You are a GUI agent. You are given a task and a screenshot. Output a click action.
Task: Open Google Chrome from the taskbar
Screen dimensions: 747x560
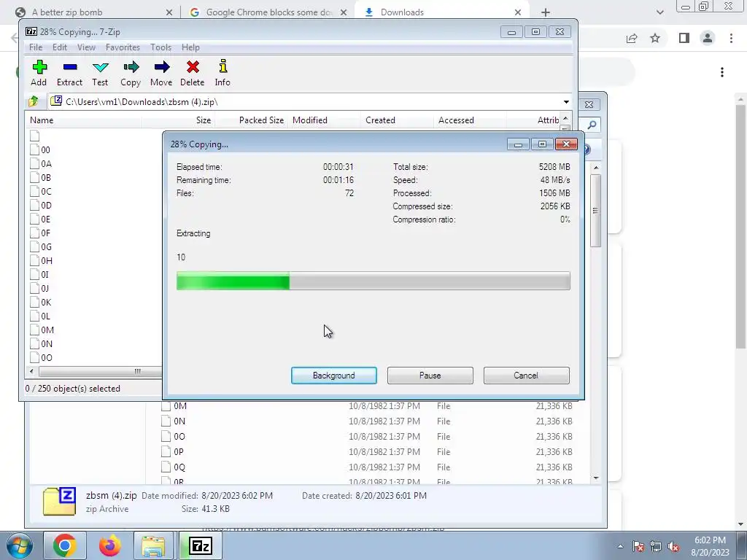coord(65,545)
